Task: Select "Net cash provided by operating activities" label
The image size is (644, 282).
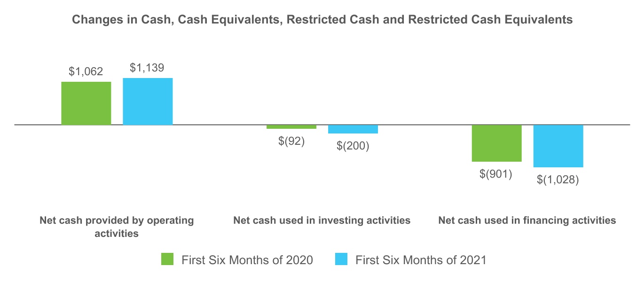Action: [x=117, y=227]
